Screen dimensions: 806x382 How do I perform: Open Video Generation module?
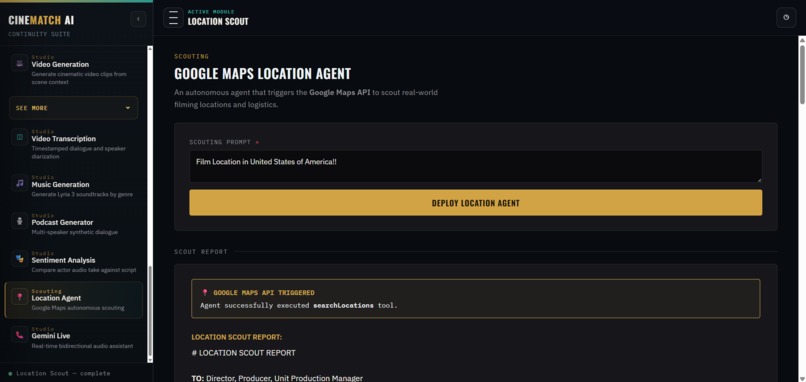click(74, 69)
